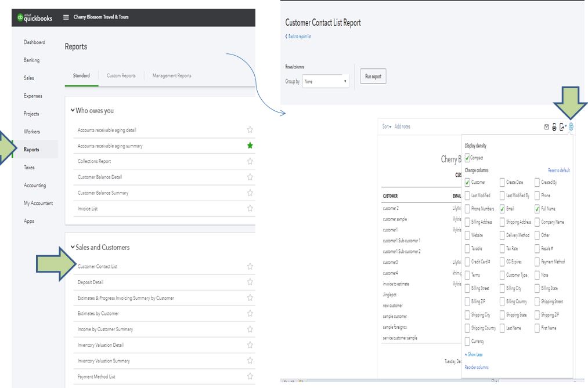
Task: Open the Customer Contact List report
Action: pyautogui.click(x=98, y=266)
